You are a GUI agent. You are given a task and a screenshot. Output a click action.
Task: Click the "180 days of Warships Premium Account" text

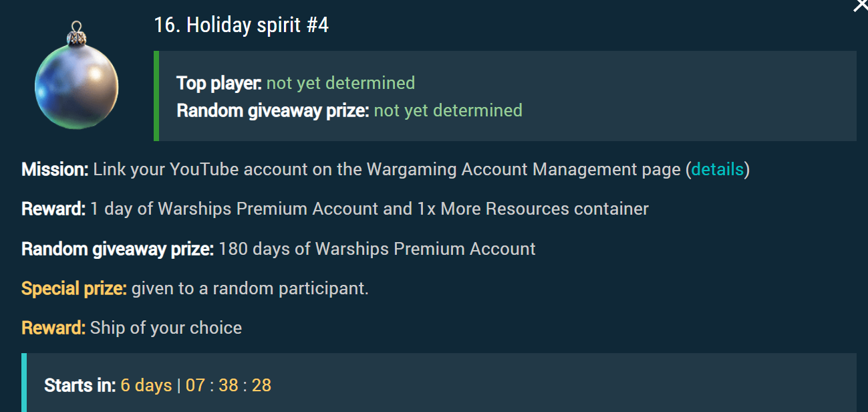377,249
